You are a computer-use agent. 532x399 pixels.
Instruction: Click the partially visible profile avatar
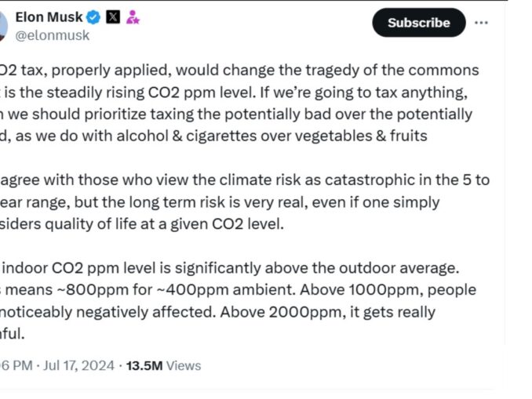(x=3, y=26)
